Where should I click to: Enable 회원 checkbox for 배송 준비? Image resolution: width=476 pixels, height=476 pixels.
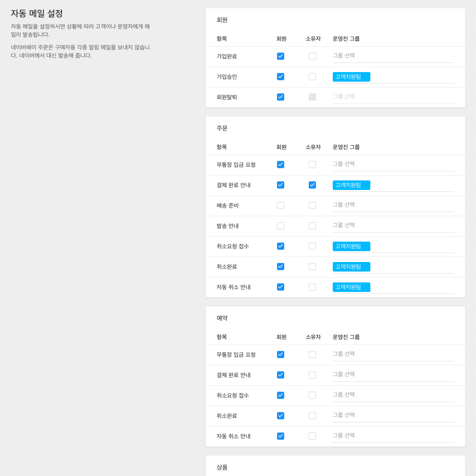click(x=281, y=205)
